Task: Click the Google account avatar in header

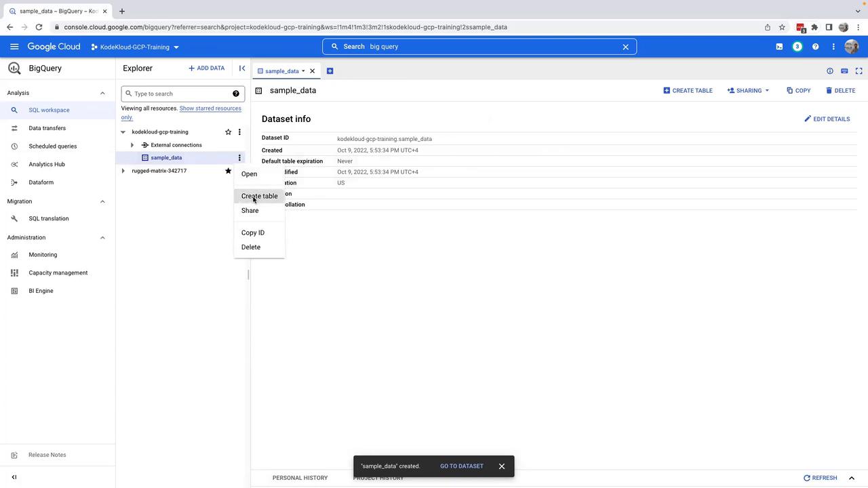Action: [x=852, y=47]
